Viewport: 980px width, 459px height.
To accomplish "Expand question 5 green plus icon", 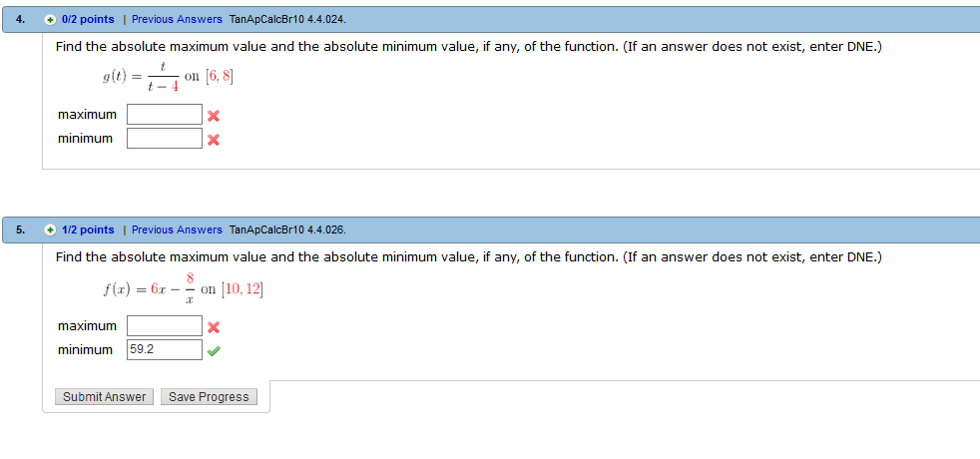I will (x=50, y=230).
